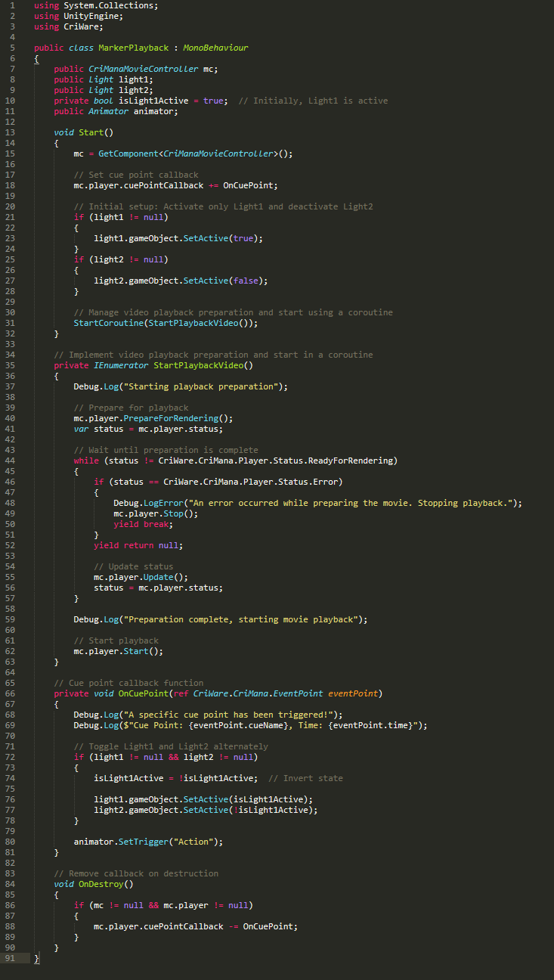Click the 'var status = mc.player.status;' line

tap(148, 429)
